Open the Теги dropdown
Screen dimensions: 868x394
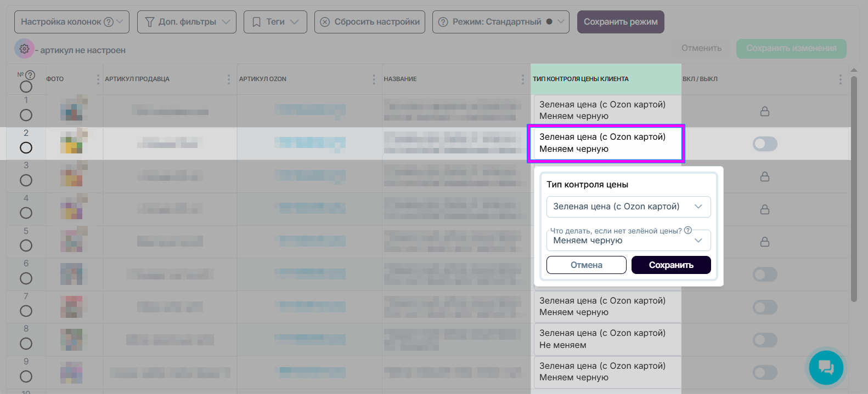275,22
